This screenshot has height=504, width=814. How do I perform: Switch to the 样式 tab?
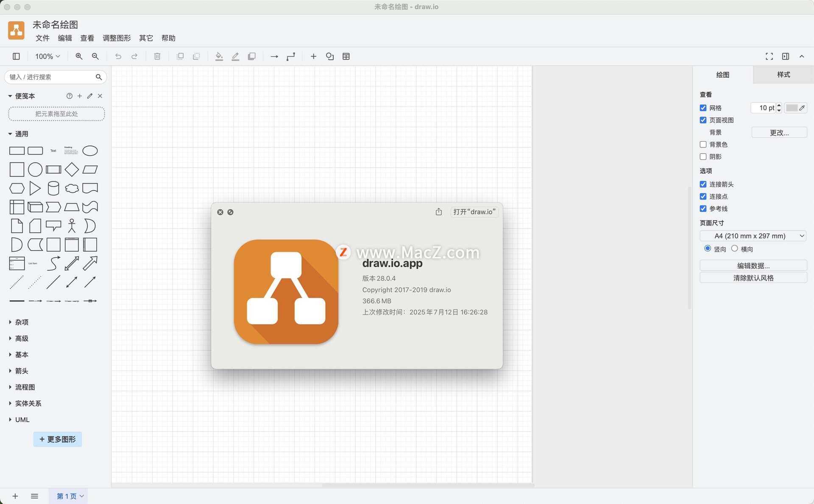pyautogui.click(x=783, y=75)
